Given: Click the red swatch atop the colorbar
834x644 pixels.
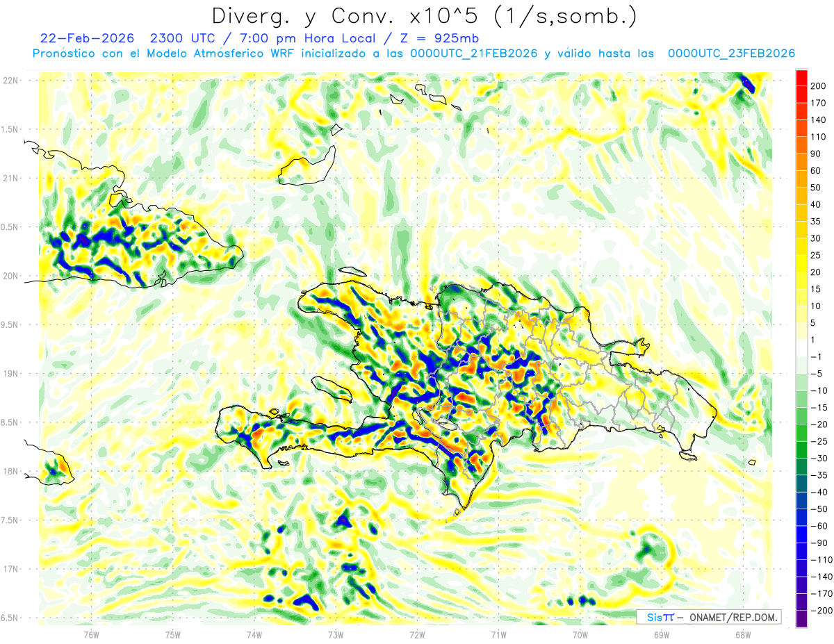Looking at the screenshot, I should [x=801, y=78].
